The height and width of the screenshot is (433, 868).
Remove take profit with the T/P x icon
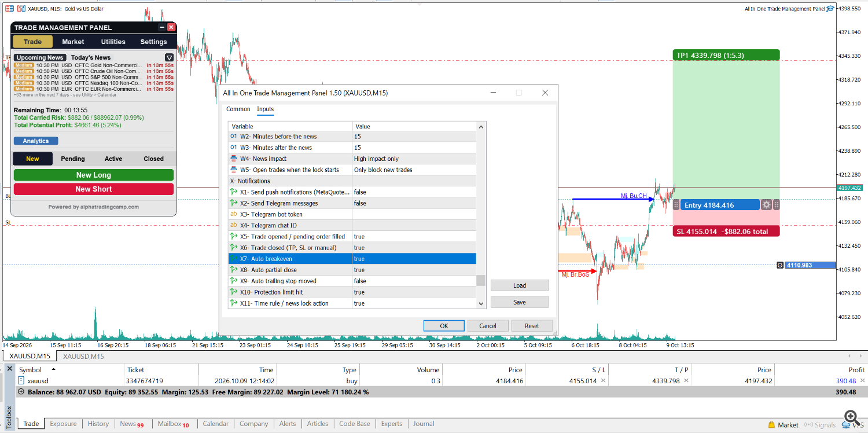pyautogui.click(x=686, y=381)
